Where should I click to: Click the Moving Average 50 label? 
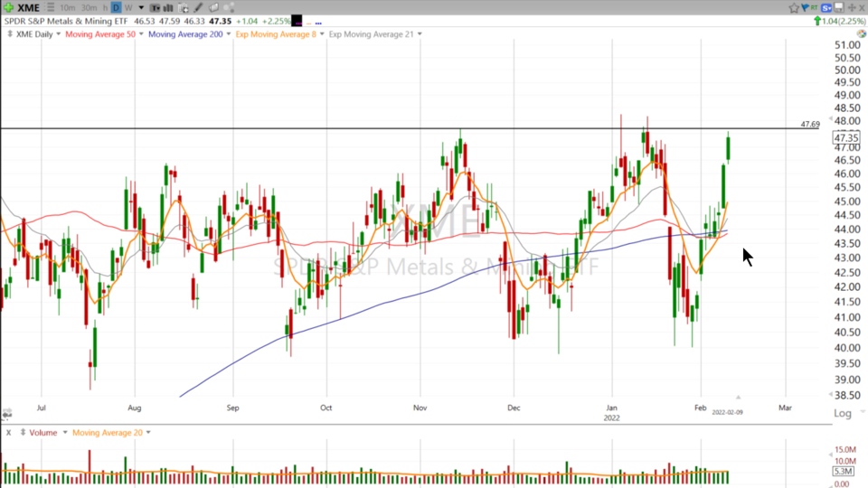100,34
